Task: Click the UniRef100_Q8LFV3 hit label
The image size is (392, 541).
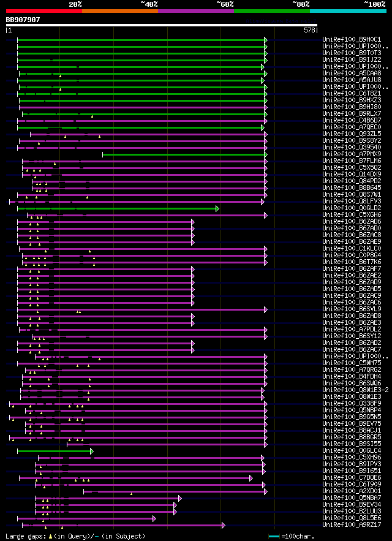Action: tap(352, 201)
